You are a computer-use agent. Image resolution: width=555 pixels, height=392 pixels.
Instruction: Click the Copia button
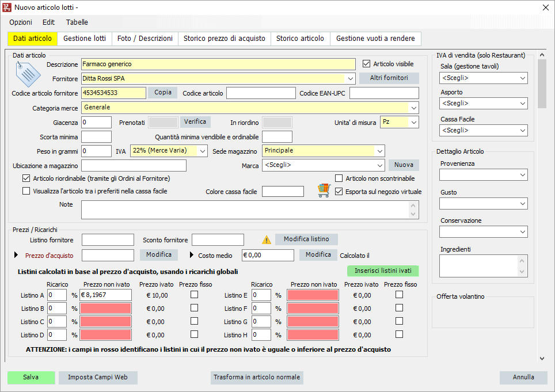[x=163, y=92]
